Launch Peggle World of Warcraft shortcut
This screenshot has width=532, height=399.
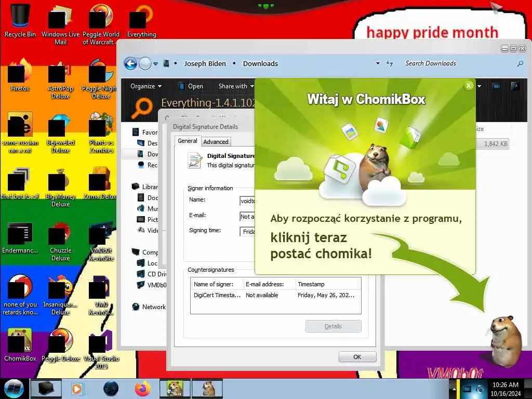pos(101,24)
